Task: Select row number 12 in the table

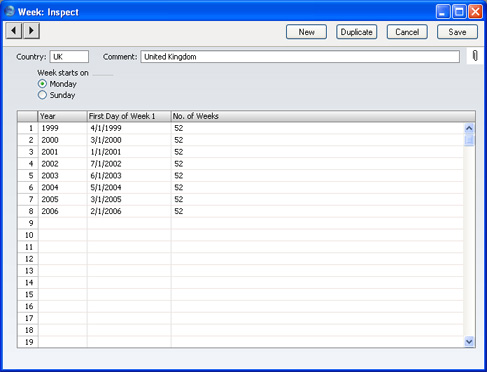Action: click(28, 259)
